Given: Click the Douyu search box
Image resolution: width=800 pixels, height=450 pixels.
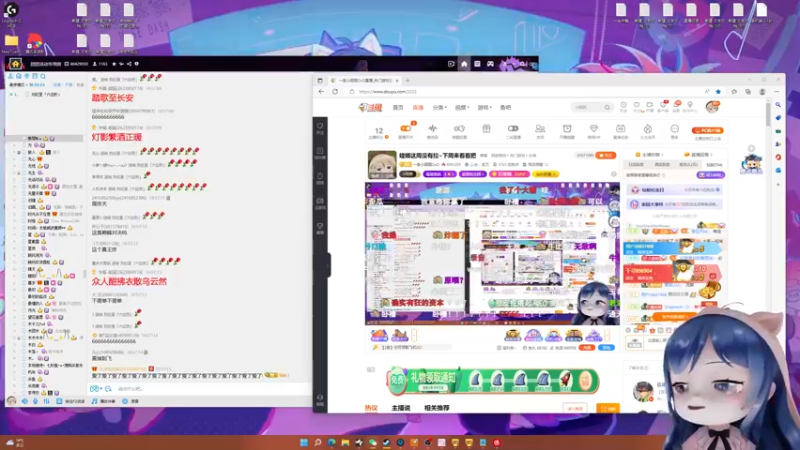Looking at the screenshot, I should click(591, 107).
